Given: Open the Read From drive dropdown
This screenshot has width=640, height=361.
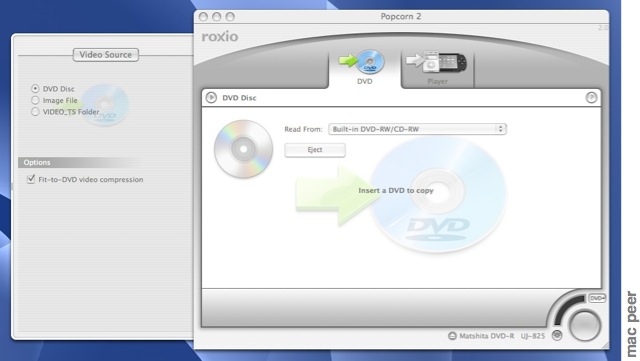Looking at the screenshot, I should [417, 129].
